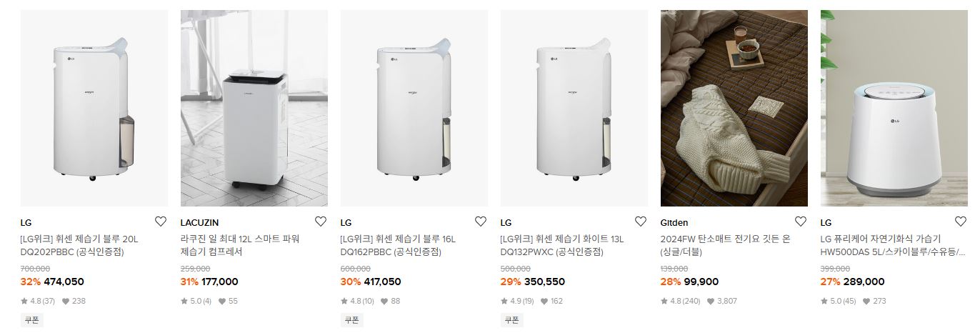The height and width of the screenshot is (333, 980).
Task: Click Gitden brand name
Action: pyautogui.click(x=674, y=223)
